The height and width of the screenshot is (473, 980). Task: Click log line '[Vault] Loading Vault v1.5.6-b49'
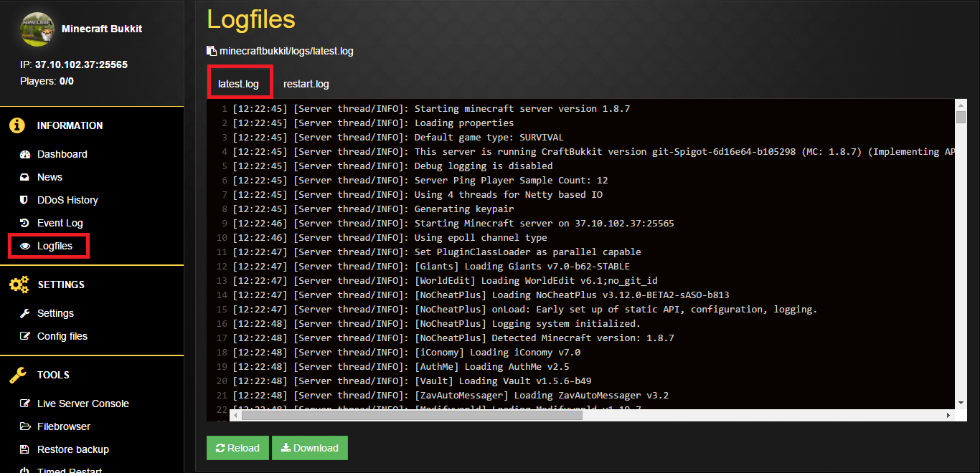(412, 381)
